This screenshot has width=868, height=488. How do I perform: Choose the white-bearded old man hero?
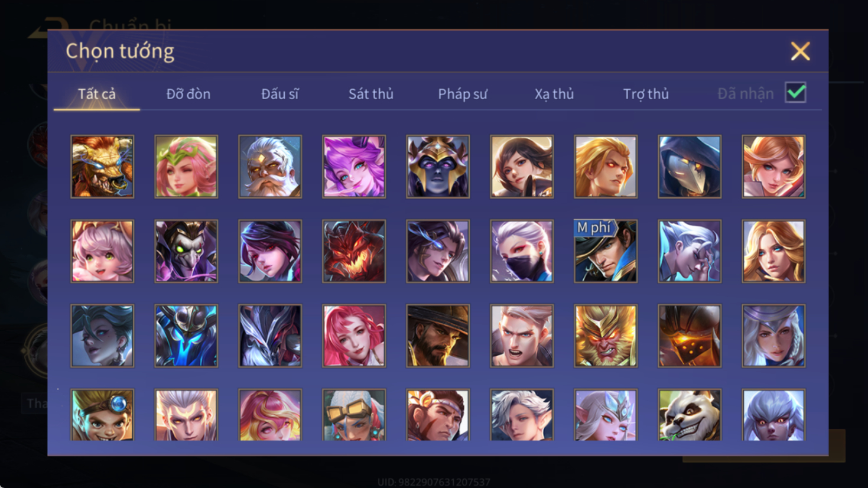pyautogui.click(x=270, y=167)
